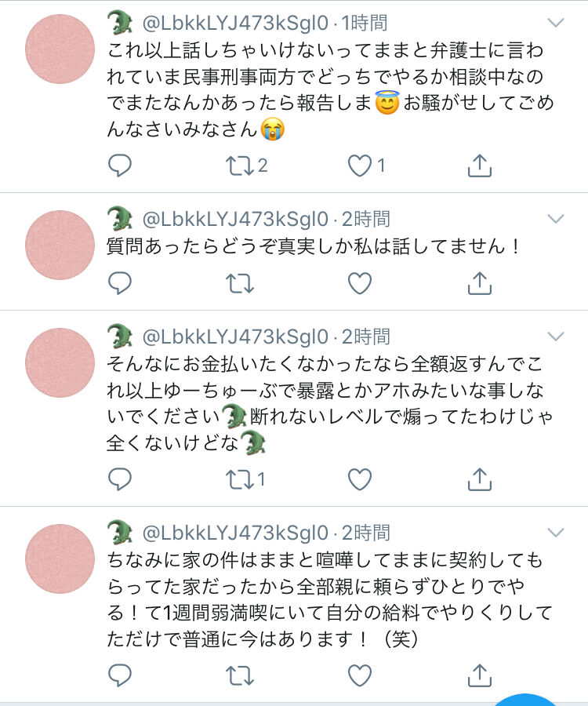
Task: Reply to the そんなにお金払いたくなかった tweet
Action: coord(120,479)
